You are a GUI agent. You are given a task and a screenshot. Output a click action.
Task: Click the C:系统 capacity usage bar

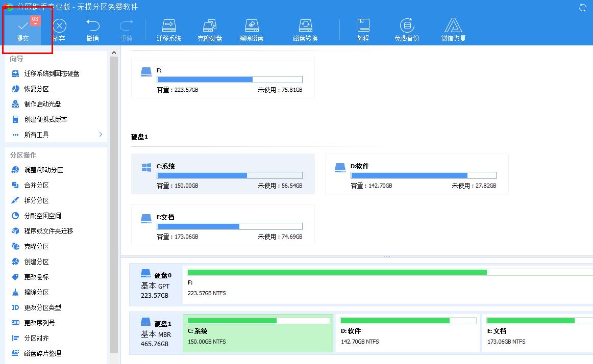pyautogui.click(x=230, y=175)
